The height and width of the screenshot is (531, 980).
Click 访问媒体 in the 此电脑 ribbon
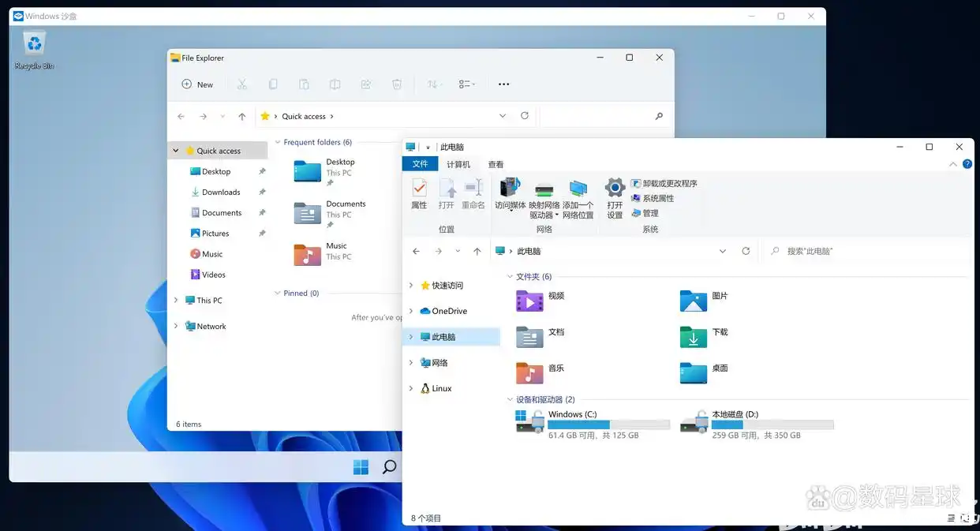511,196
